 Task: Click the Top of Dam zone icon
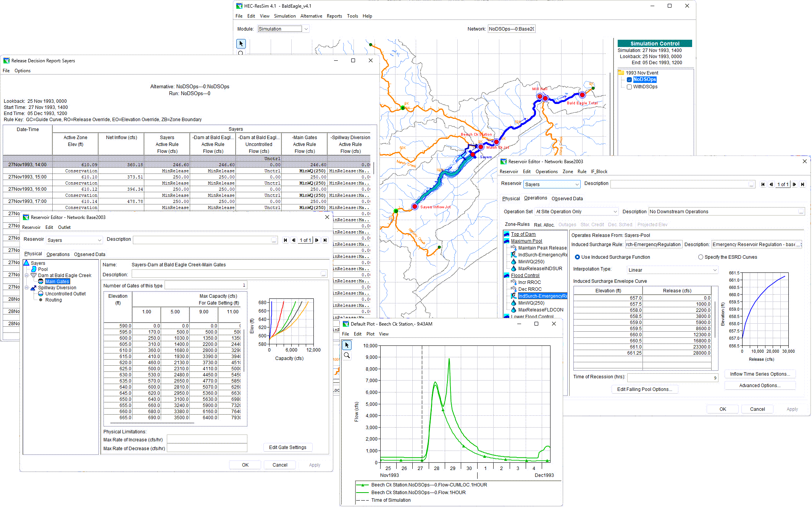coord(507,234)
